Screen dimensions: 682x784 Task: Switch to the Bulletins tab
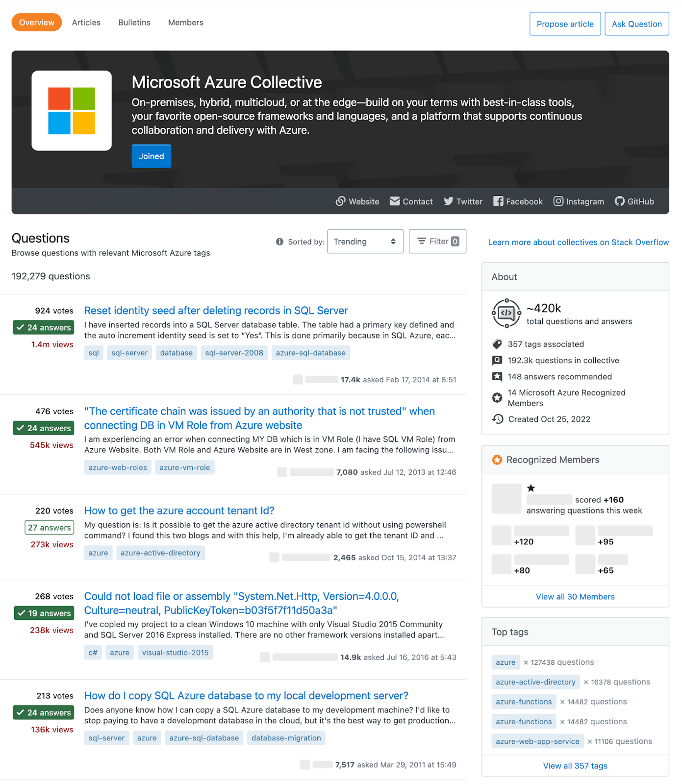[134, 23]
